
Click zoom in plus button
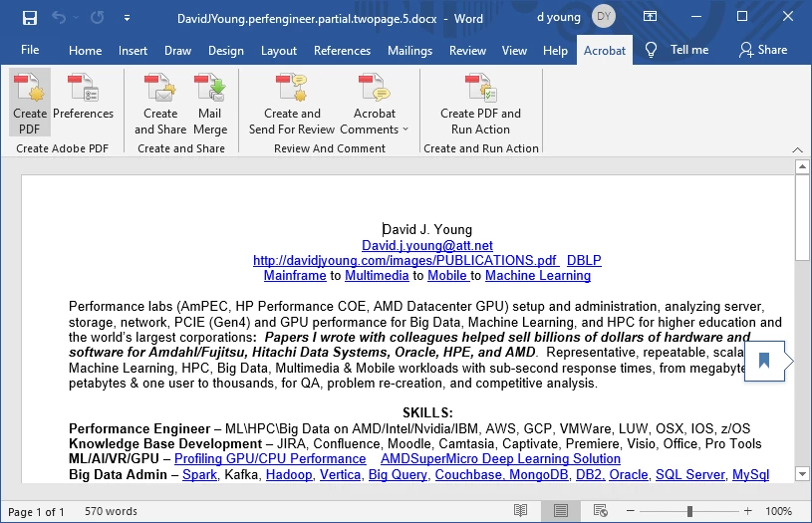[x=748, y=511]
